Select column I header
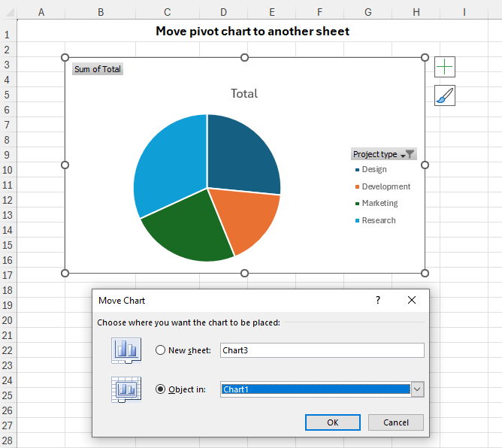Screen dimensions: 502x448 click(464, 12)
